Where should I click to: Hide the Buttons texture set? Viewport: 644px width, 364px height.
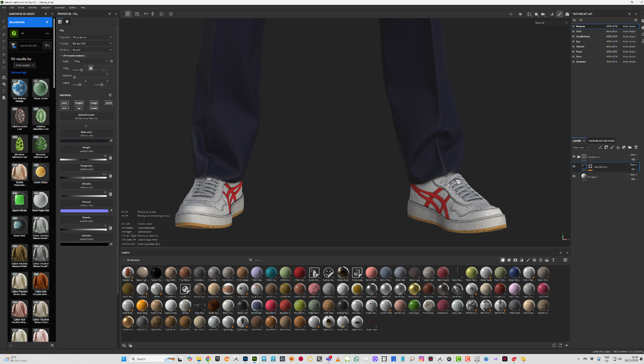click(x=573, y=26)
